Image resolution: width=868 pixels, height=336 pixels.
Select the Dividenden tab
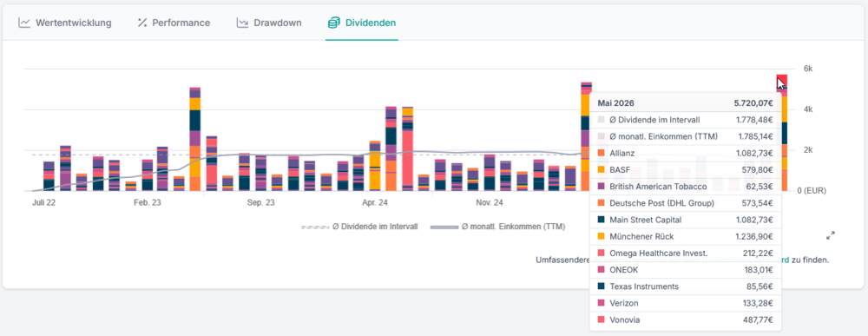point(361,23)
